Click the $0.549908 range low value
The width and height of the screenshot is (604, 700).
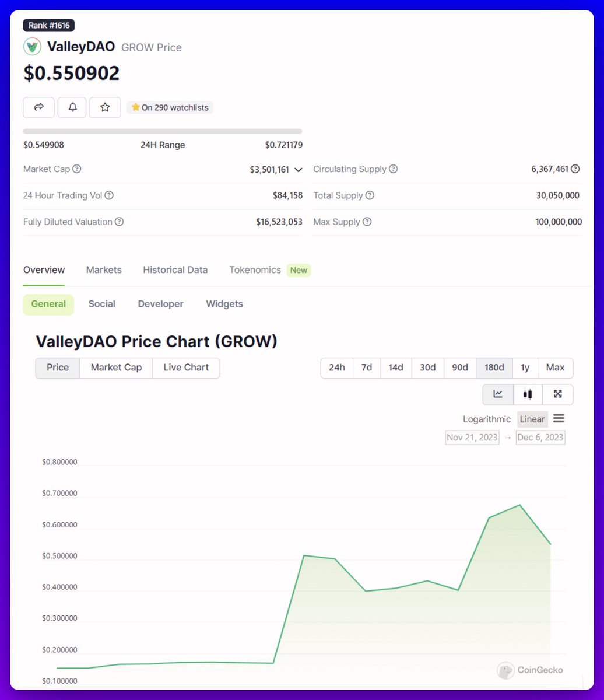point(44,145)
